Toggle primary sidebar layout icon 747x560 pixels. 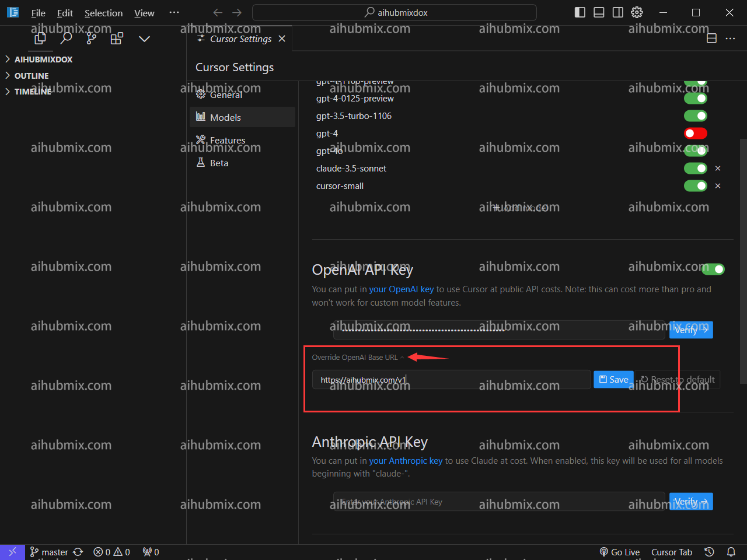point(580,12)
